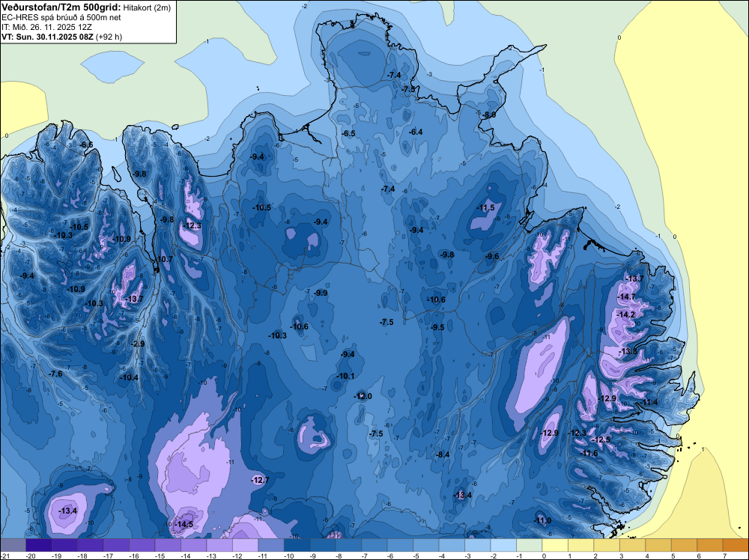
Task: Click the -7.6 temperature reading
Action: (x=56, y=374)
